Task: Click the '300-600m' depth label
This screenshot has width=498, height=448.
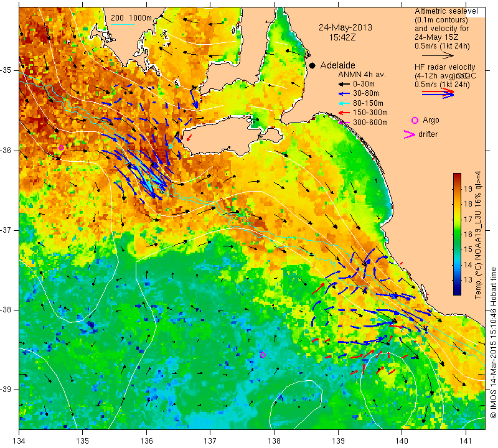Action: [370, 122]
